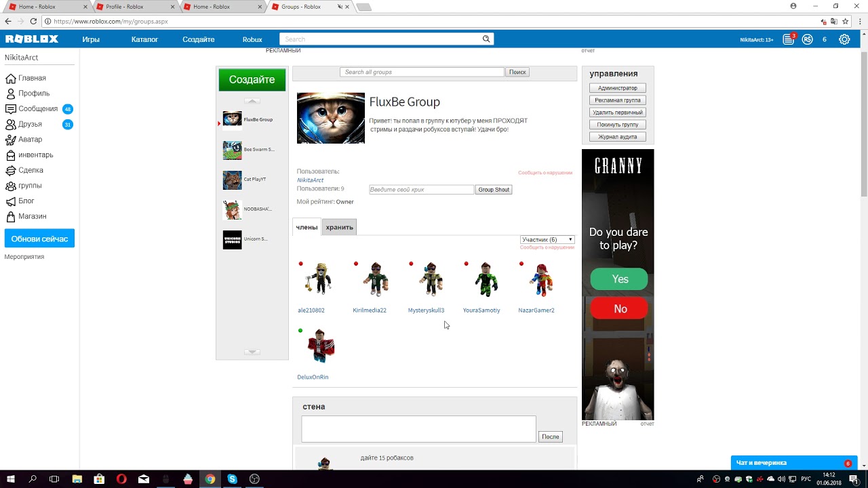Viewport: 868px width, 488px height.
Task: Go back with browser back arrow
Action: click(8, 21)
